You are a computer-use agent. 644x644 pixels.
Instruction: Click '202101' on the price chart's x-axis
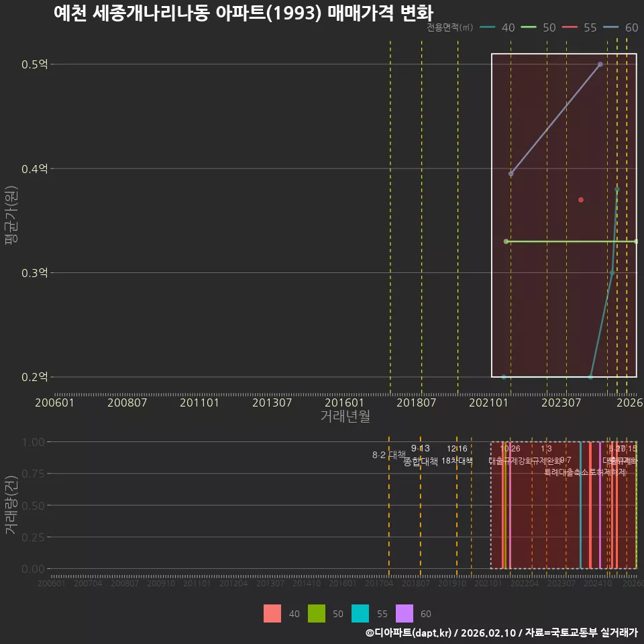coord(489,402)
